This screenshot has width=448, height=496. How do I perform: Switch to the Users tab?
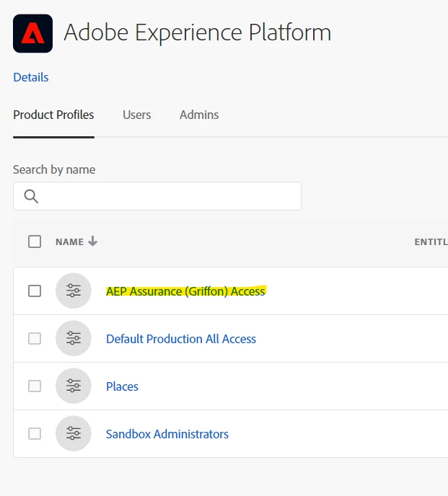137,115
